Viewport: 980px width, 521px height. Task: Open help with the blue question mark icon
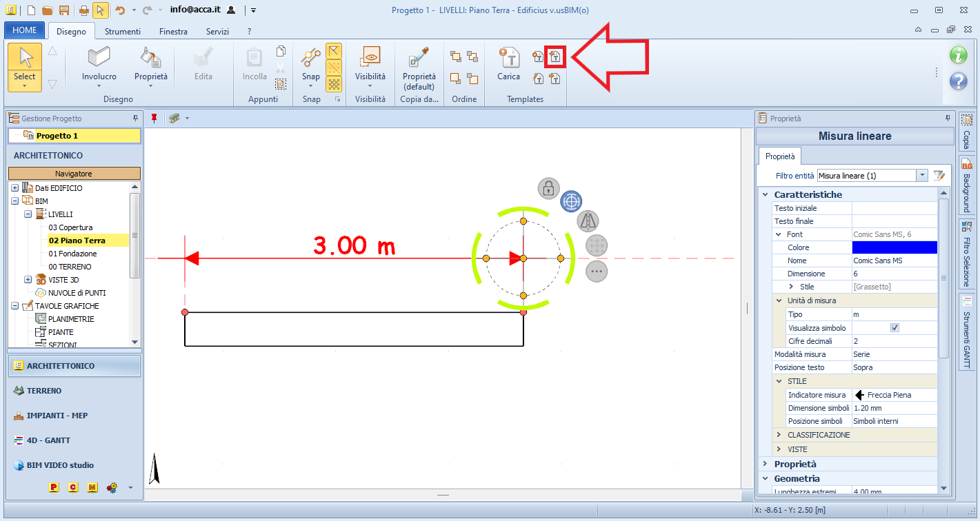click(x=959, y=81)
